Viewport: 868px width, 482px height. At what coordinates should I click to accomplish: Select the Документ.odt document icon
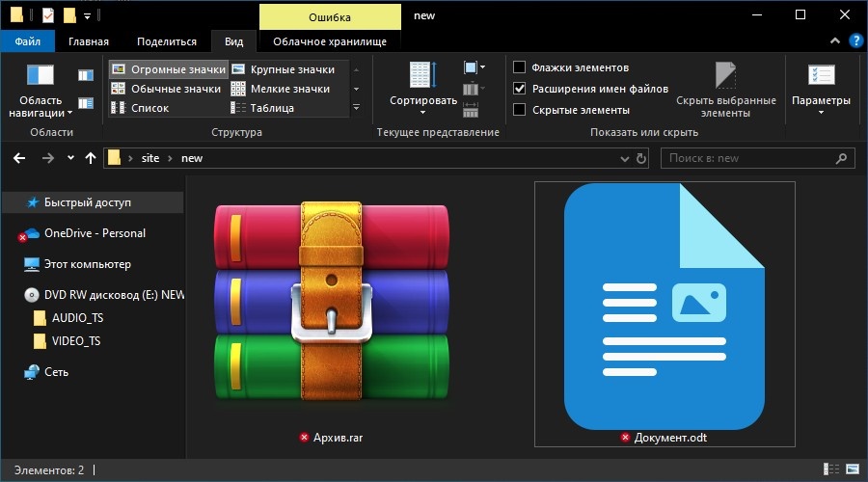coord(665,306)
